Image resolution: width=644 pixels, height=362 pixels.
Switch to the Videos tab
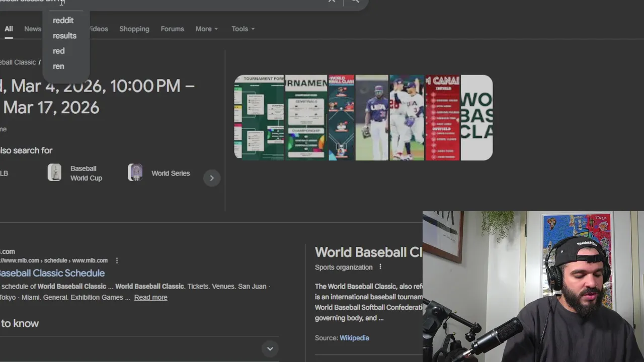tap(98, 29)
